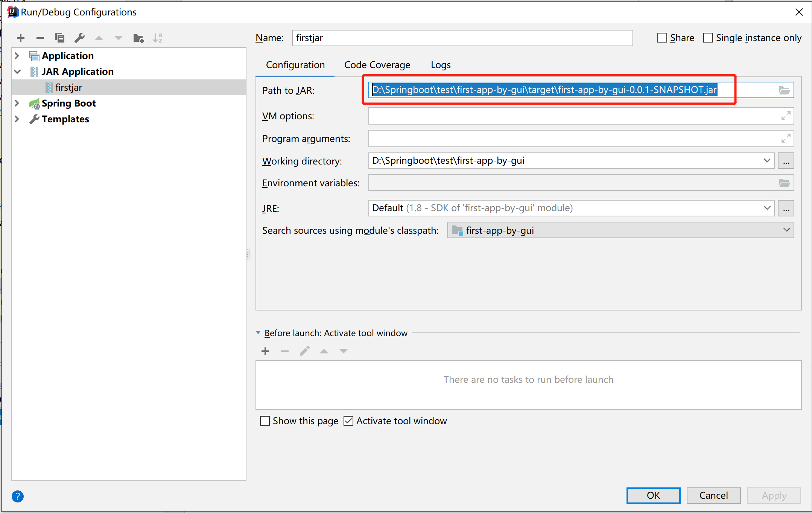Screen dimensions: 812x513
Task: Click the OK button
Action: point(653,495)
